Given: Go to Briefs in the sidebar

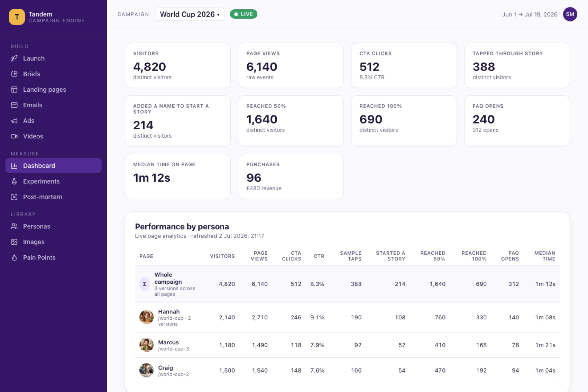Looking at the screenshot, I should [x=54, y=74].
